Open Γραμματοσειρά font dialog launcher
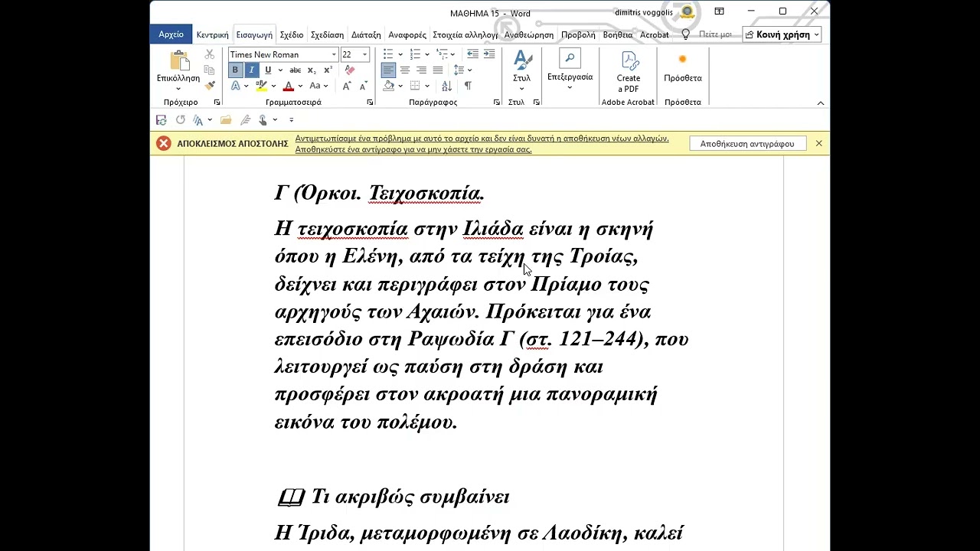 (370, 102)
